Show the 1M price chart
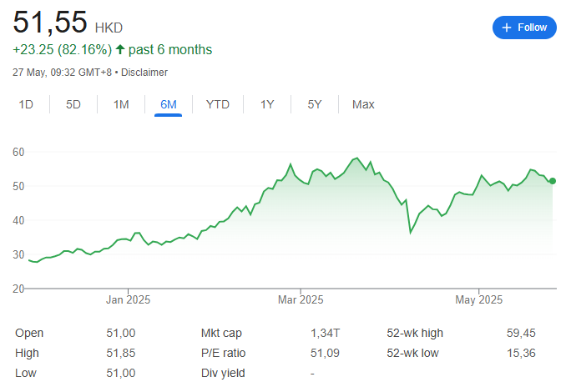The image size is (571, 392). pos(121,104)
